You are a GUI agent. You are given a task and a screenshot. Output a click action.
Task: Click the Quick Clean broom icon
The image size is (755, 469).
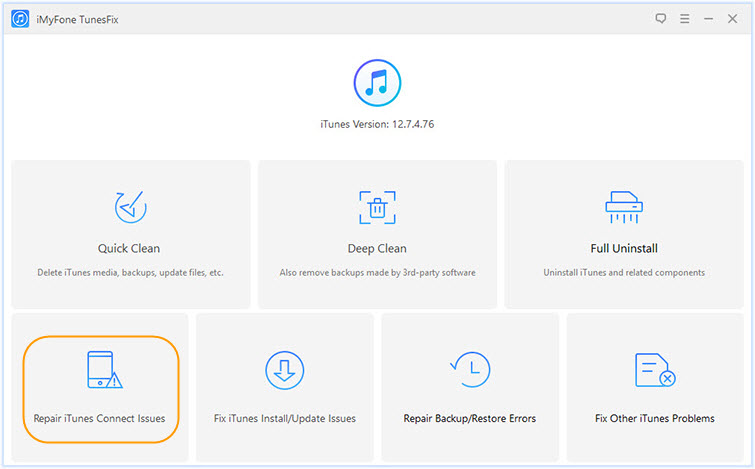(130, 207)
